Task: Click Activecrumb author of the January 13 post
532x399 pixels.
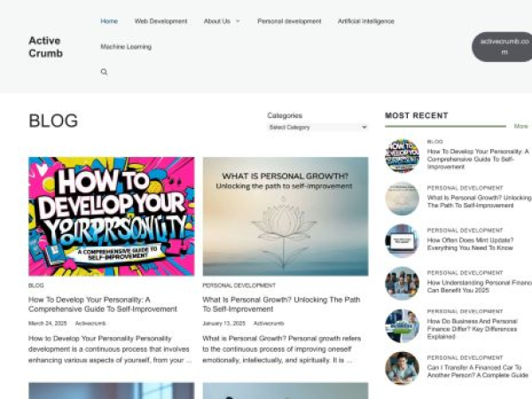Action: 269,324
